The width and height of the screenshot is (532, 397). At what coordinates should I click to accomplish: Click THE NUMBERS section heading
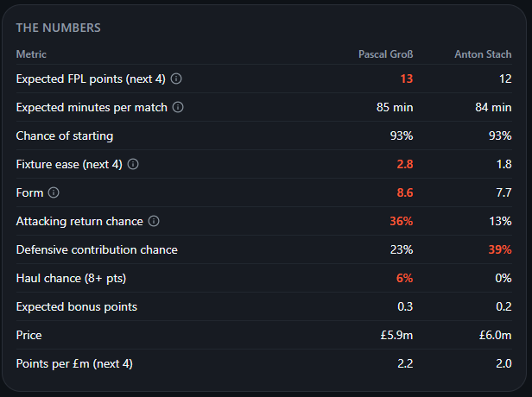pyautogui.click(x=59, y=28)
